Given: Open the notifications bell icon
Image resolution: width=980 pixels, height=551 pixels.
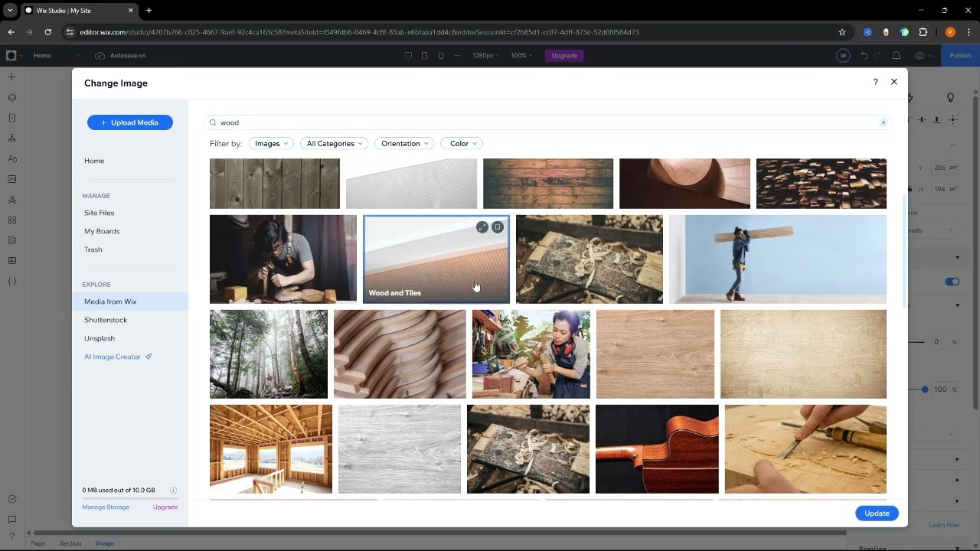Looking at the screenshot, I should click(x=897, y=55).
